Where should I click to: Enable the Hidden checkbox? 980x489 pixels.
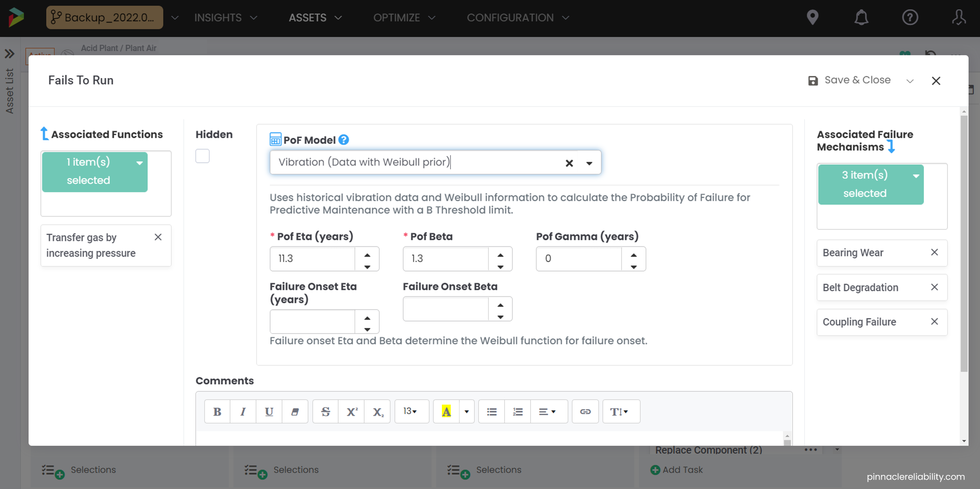[202, 156]
